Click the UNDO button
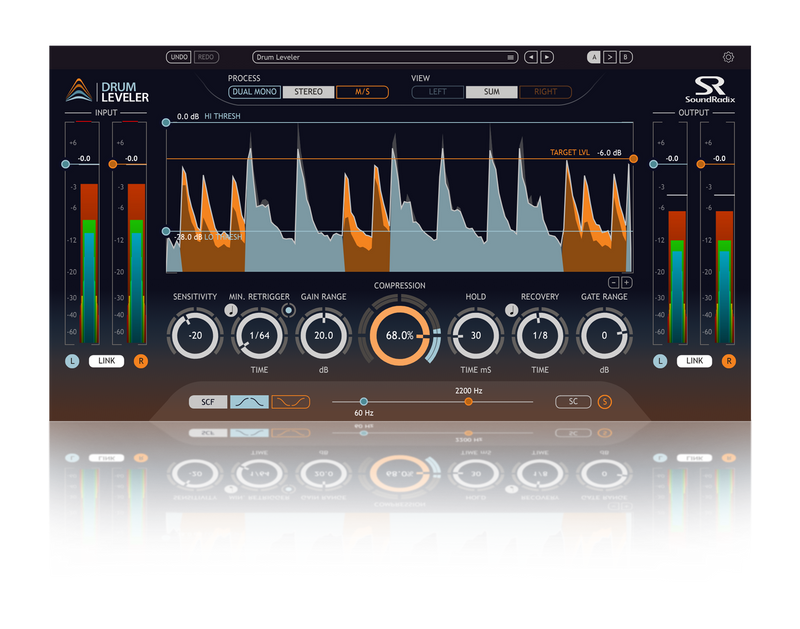The image size is (800, 629). [x=179, y=57]
